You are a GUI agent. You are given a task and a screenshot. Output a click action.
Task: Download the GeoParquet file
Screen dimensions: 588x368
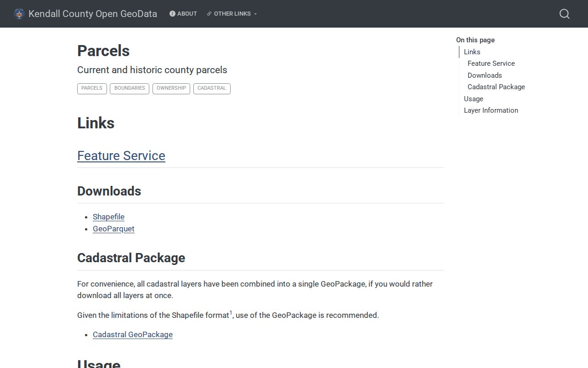pos(113,229)
